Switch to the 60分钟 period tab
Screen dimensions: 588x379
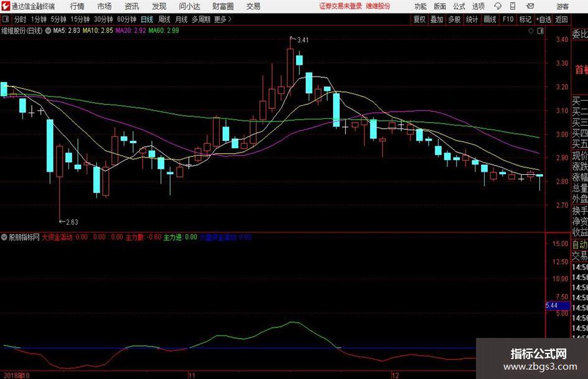(x=126, y=19)
